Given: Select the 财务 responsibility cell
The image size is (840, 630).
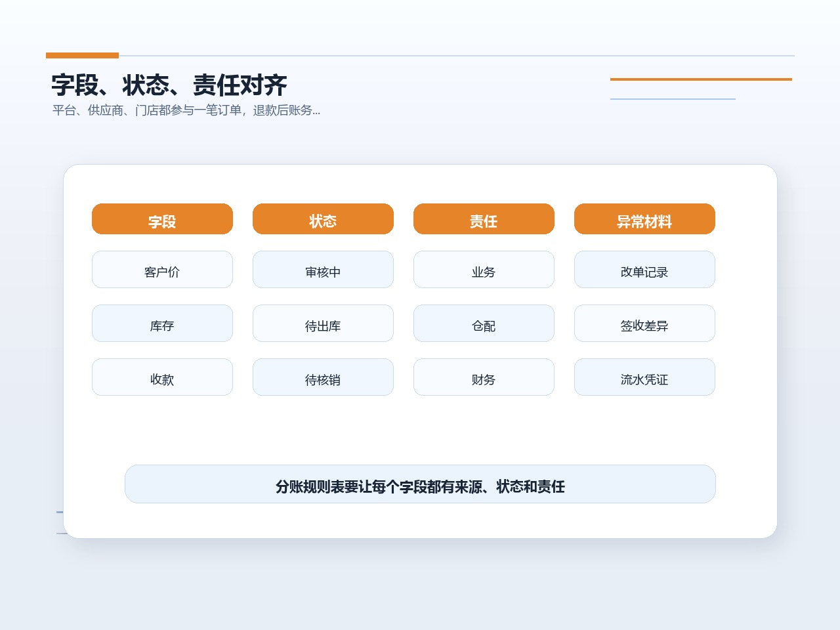Looking at the screenshot, I should pyautogui.click(x=484, y=377).
